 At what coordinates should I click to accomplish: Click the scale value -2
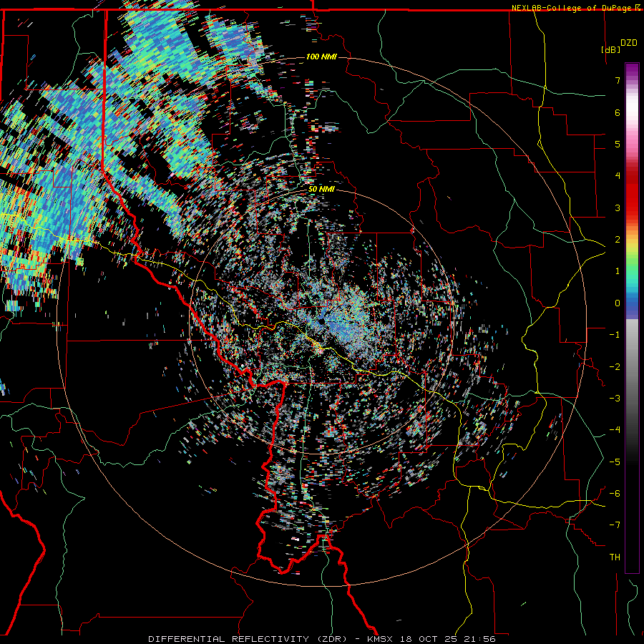(x=615, y=367)
